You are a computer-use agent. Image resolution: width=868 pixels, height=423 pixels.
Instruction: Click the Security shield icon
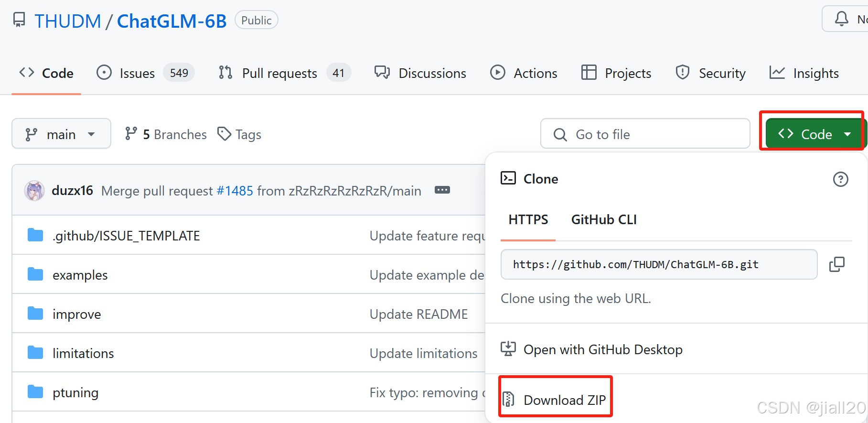point(683,73)
